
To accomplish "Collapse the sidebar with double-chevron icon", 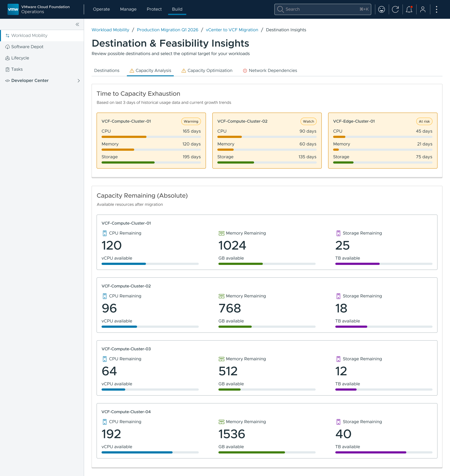I will coord(77,25).
